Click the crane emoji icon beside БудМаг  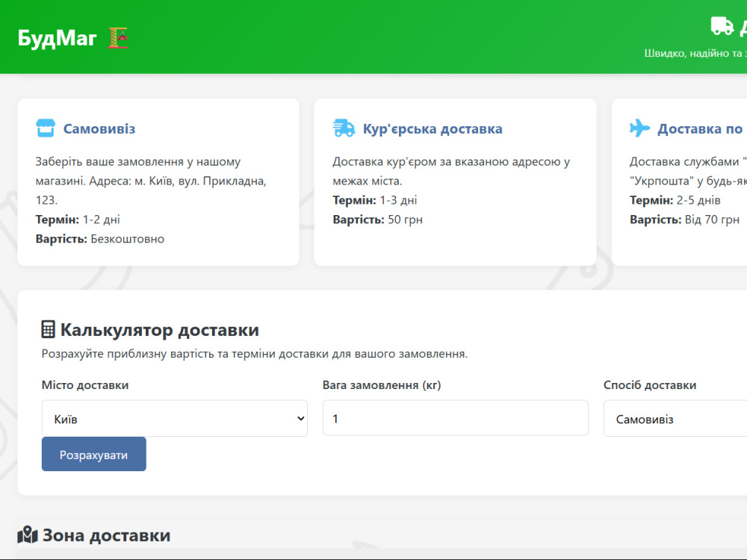point(118,38)
